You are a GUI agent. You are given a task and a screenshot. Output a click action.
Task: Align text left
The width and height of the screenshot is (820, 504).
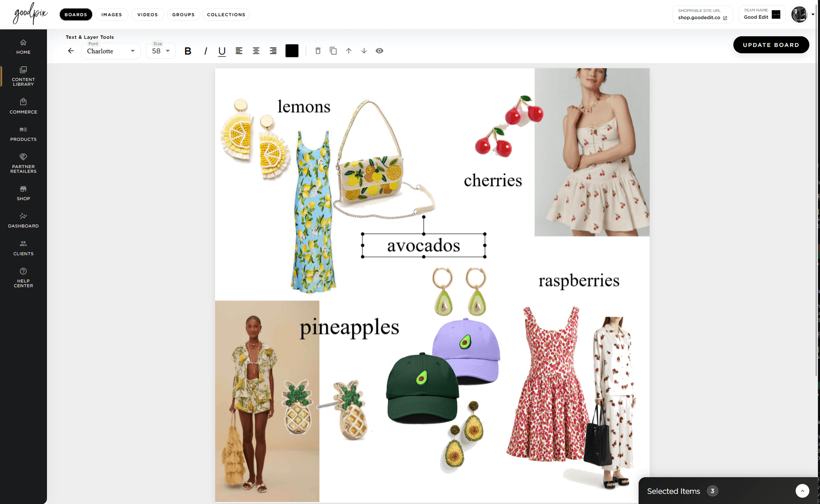(x=239, y=51)
